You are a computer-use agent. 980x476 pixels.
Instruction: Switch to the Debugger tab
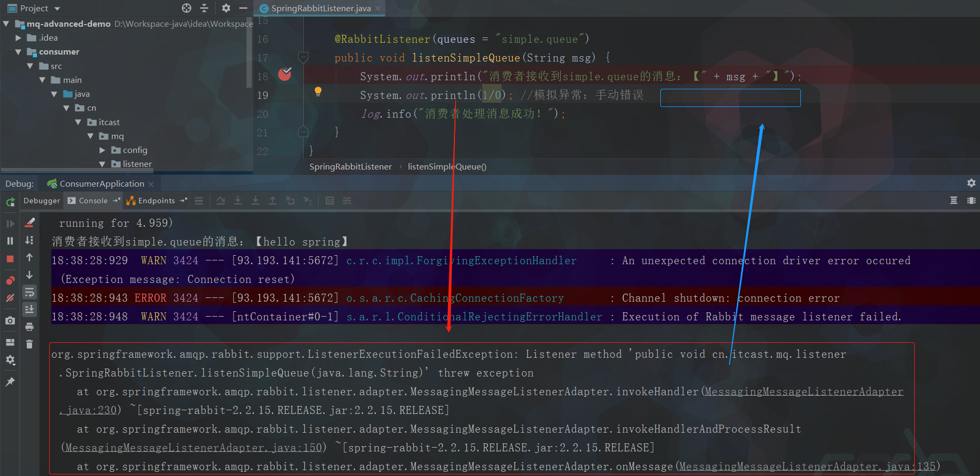[x=42, y=201]
